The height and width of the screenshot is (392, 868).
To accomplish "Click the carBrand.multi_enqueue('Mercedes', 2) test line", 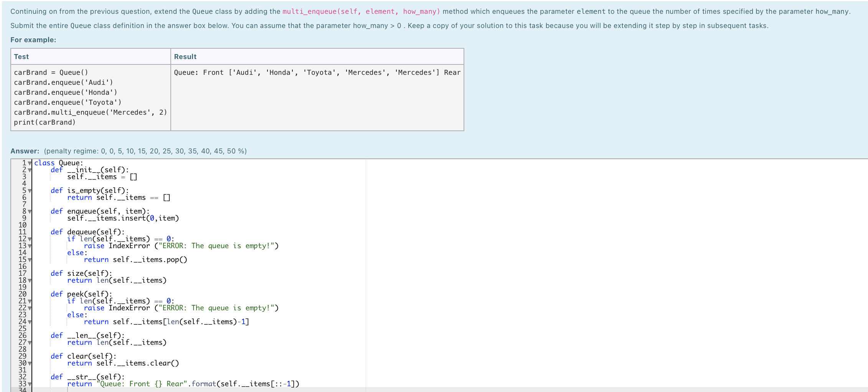I will click(91, 112).
